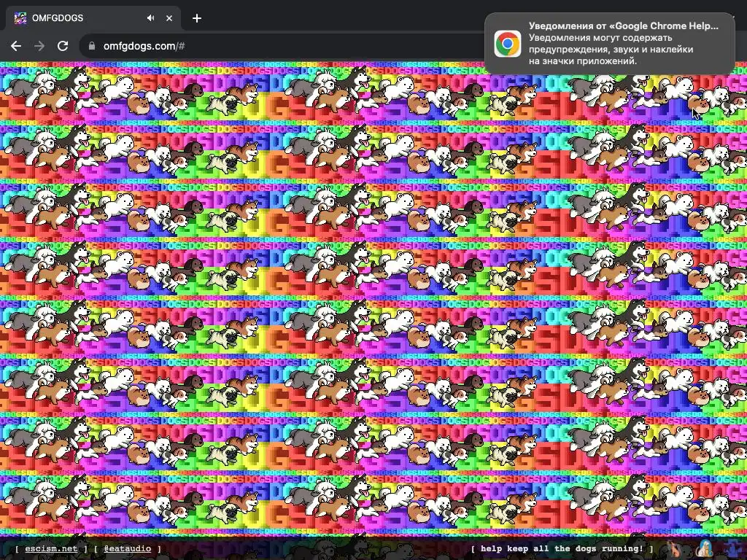Reload the omfgdogs.com page
The width and height of the screenshot is (747, 560).
[63, 46]
